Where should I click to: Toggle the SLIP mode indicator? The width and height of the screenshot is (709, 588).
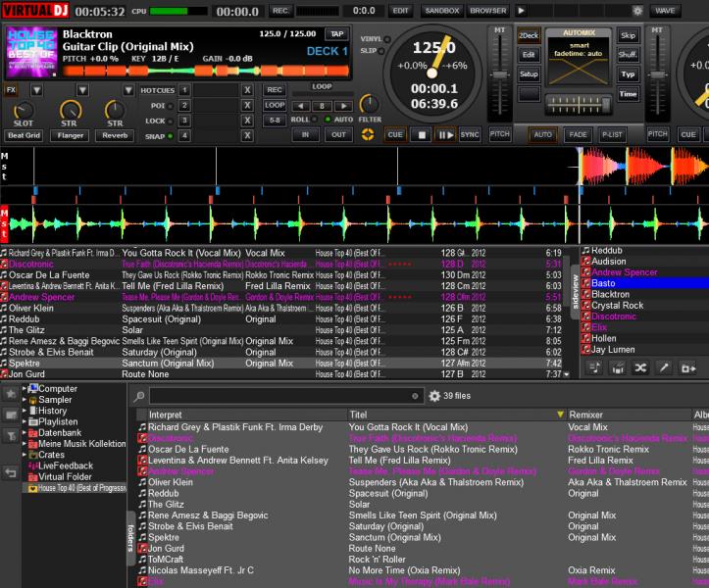click(381, 51)
